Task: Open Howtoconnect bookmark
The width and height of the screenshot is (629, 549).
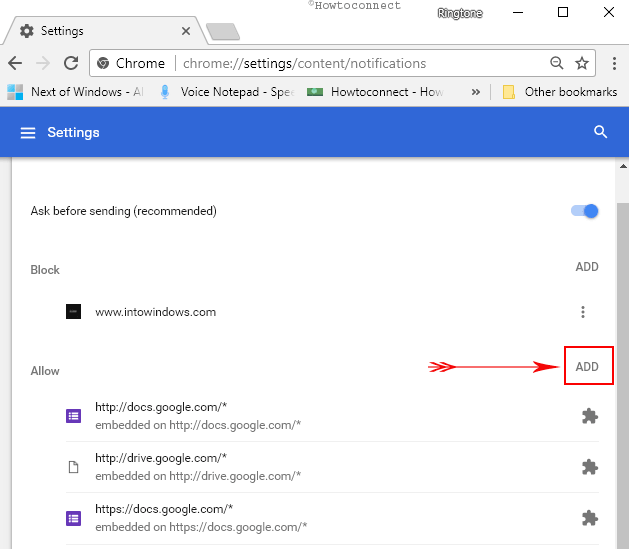Action: [x=375, y=92]
